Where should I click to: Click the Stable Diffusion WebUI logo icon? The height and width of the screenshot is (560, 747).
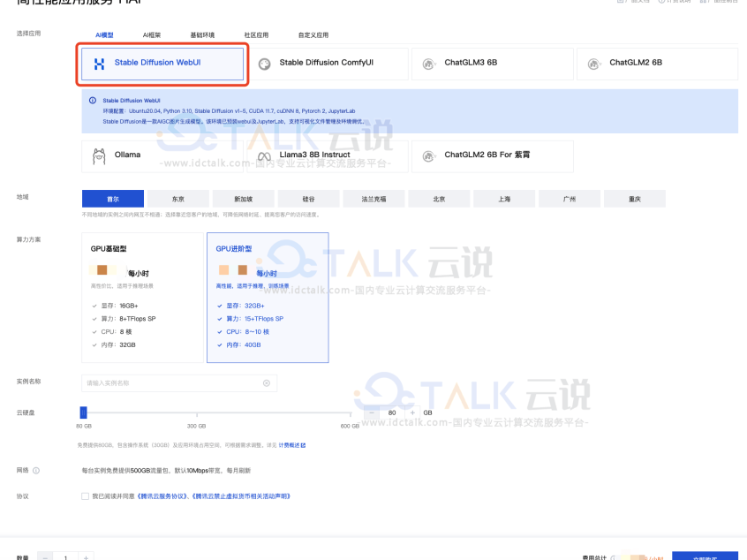[x=99, y=64]
